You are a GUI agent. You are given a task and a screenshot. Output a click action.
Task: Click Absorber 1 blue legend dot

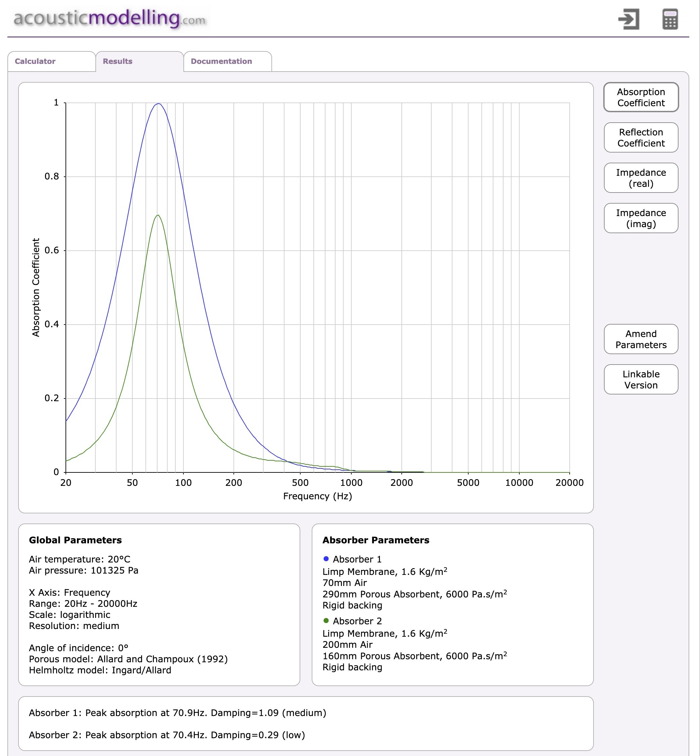[x=326, y=559]
